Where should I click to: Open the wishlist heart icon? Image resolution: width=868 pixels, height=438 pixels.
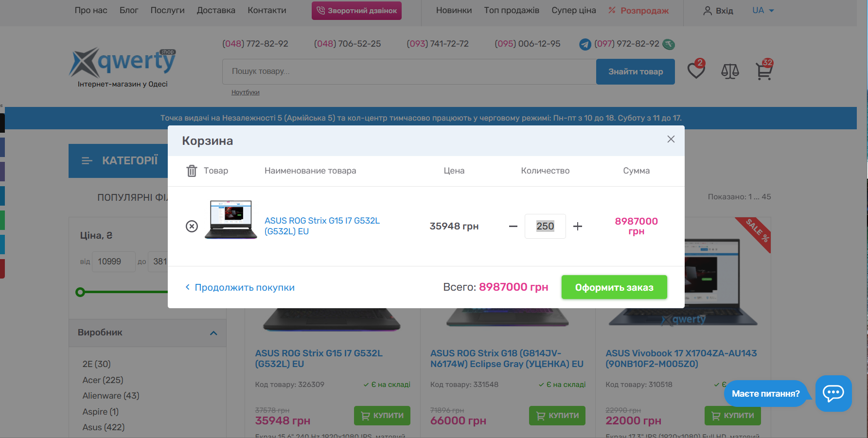696,70
